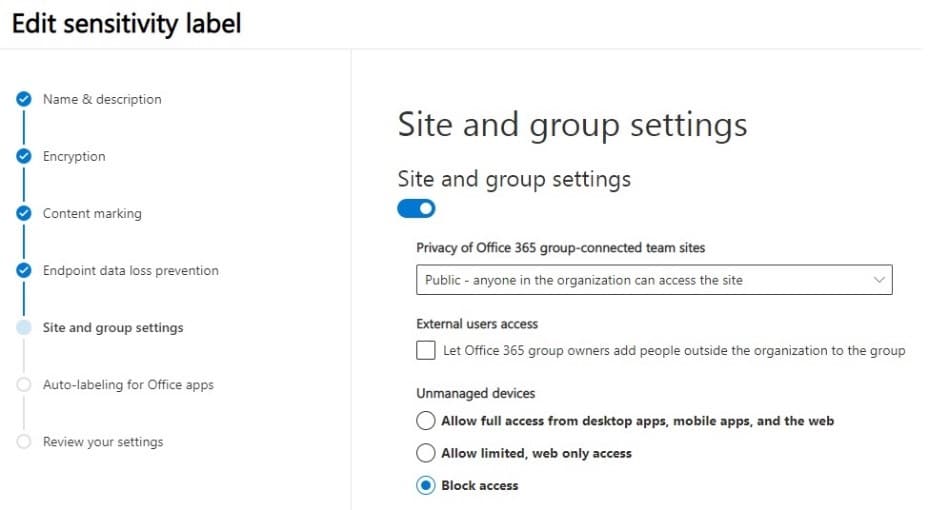Screen dimensions: 928x510
Task: Go to the Name & description step
Action: (x=102, y=99)
